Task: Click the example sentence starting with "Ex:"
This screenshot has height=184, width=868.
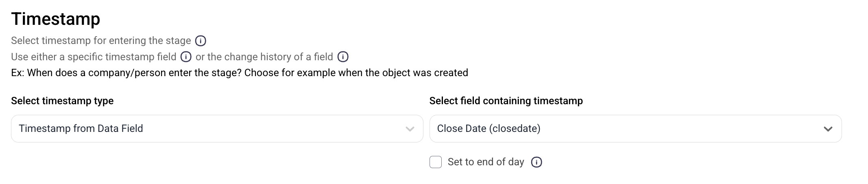Action: point(240,73)
